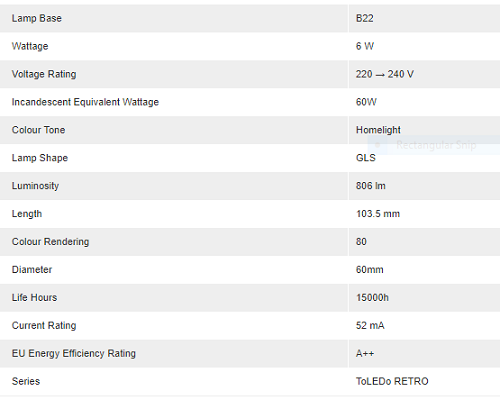Click the 806 lm luminosity value
This screenshot has width=500, height=400.
tap(371, 186)
